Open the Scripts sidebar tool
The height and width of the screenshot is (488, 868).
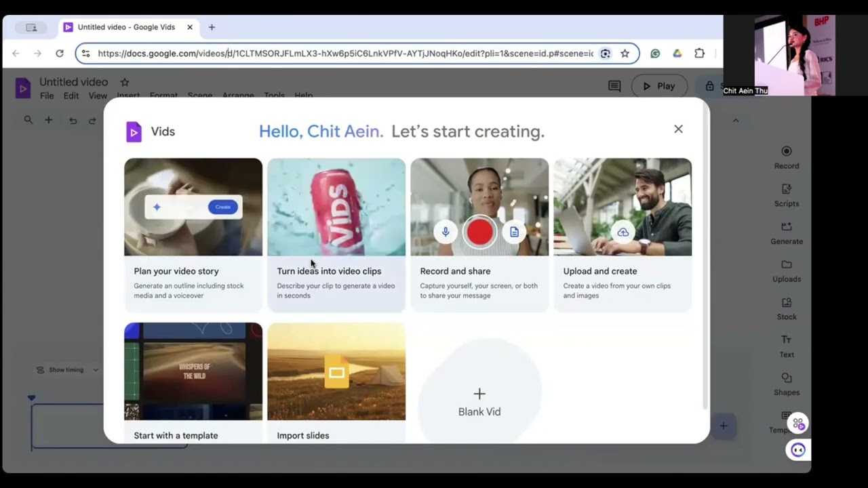tap(787, 195)
